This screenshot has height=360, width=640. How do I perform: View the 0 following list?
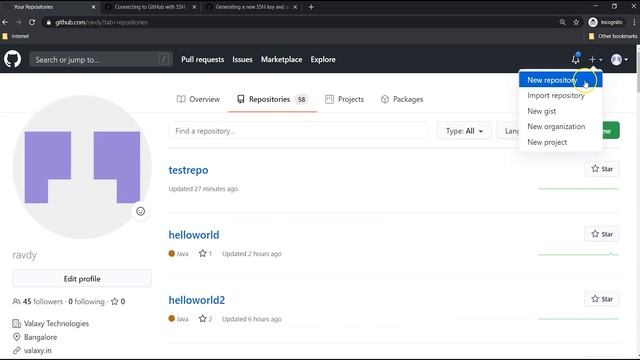[87, 302]
